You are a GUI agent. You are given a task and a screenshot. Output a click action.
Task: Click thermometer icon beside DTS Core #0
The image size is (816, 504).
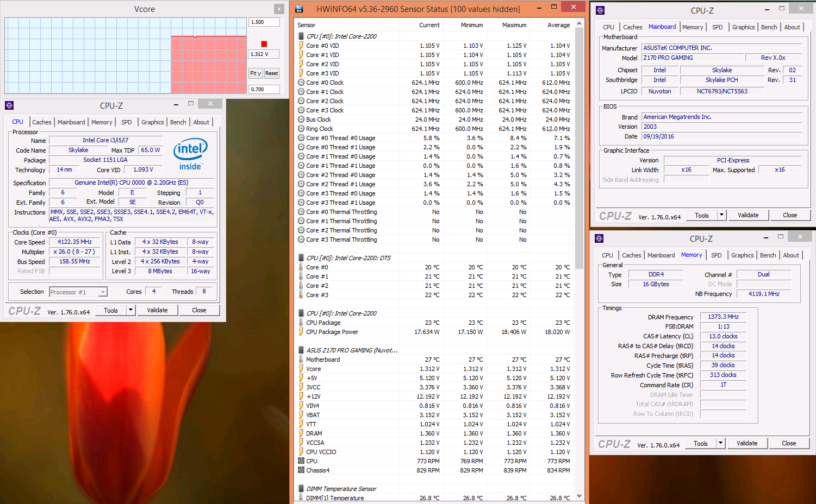click(301, 267)
